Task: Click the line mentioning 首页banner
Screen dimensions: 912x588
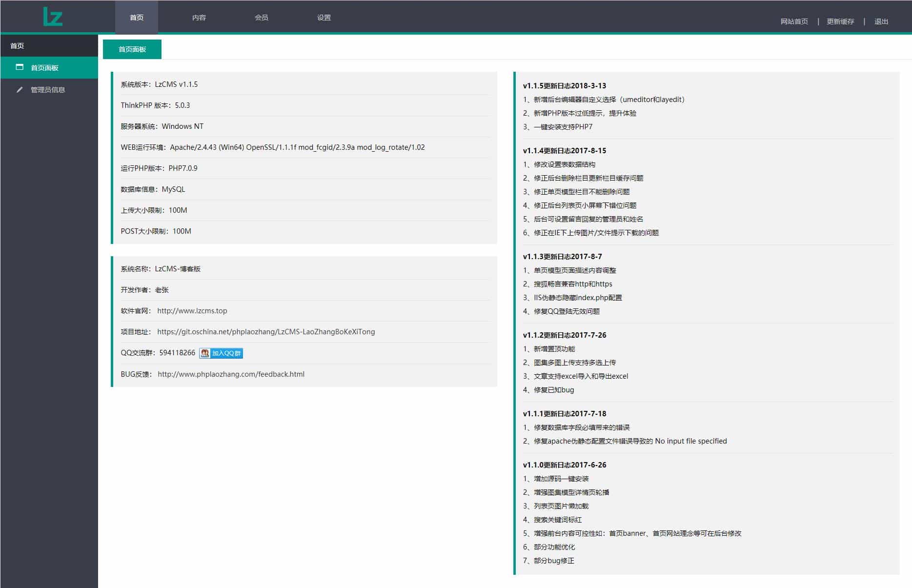Action: 632,533
